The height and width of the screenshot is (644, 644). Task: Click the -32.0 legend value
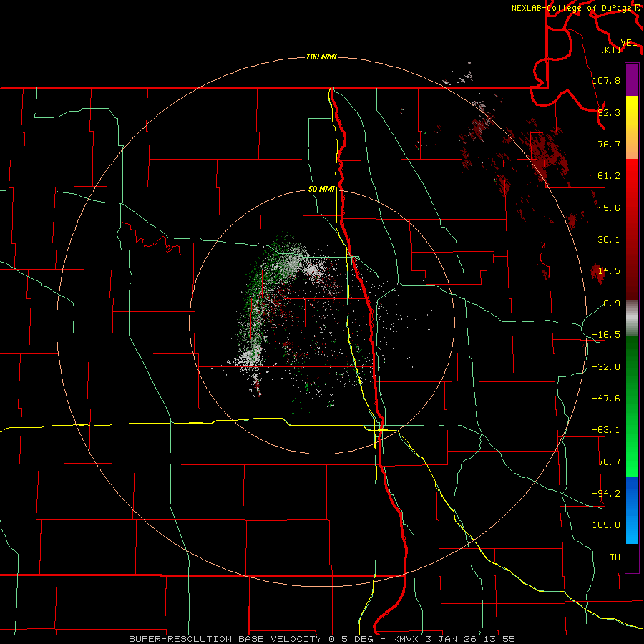tap(606, 367)
